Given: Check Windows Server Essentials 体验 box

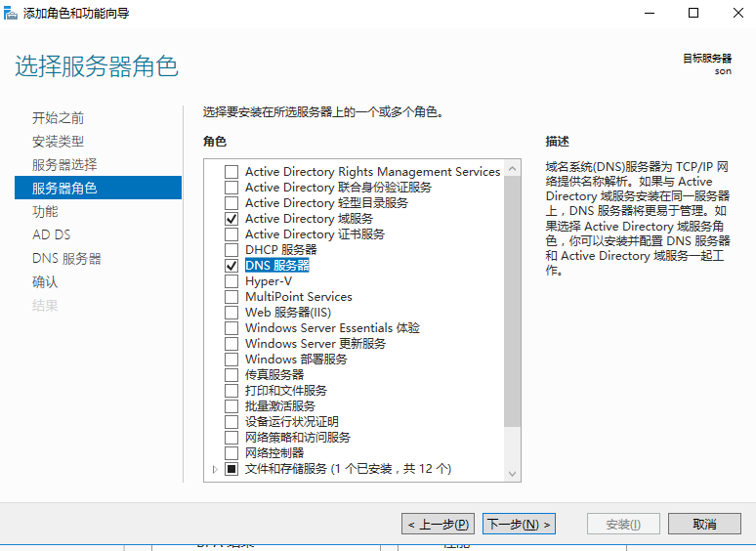Looking at the screenshot, I should click(x=231, y=328).
